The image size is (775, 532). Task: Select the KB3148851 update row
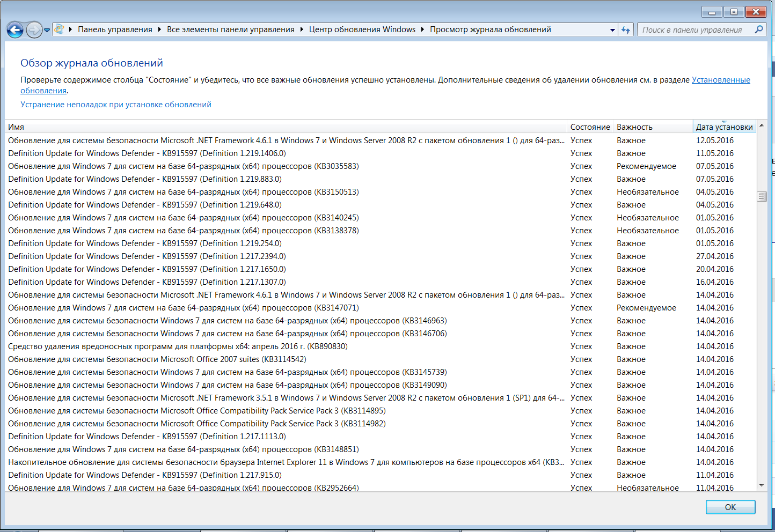(381, 449)
